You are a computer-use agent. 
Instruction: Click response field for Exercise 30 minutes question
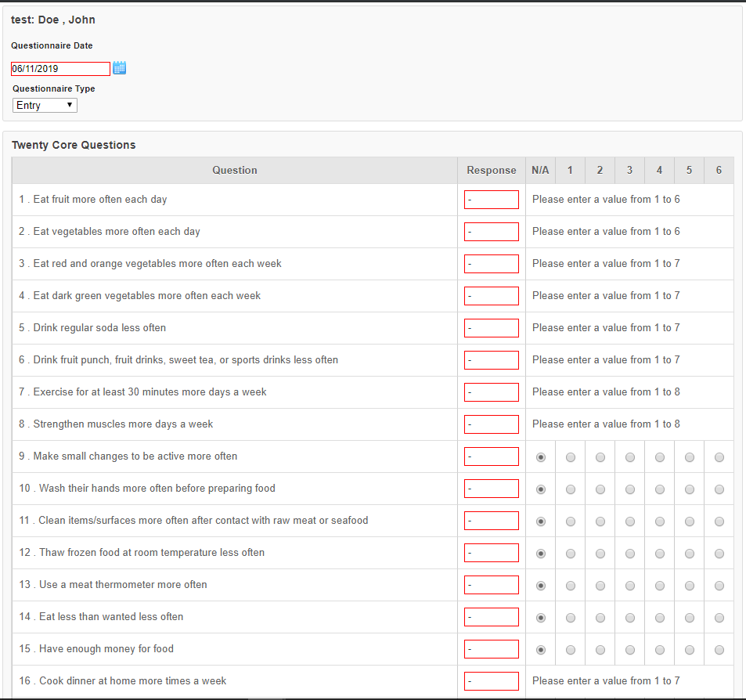tap(492, 392)
